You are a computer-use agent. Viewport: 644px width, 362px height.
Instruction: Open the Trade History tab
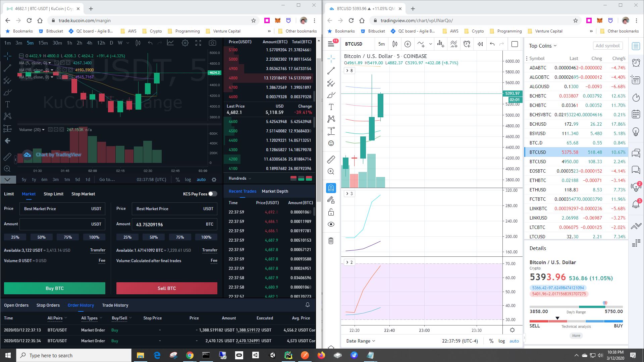pos(115,305)
